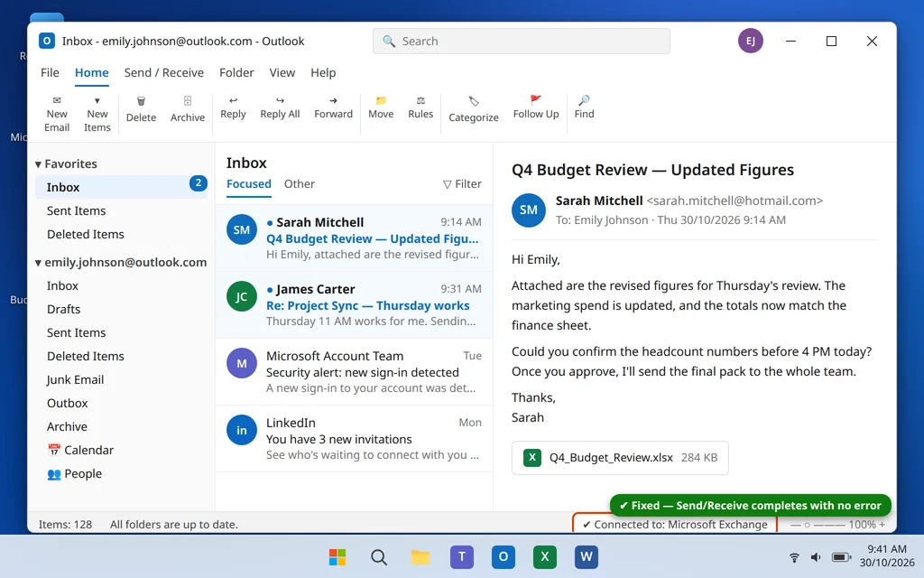Image resolution: width=924 pixels, height=578 pixels.
Task: Collapse the emily.johnson@outlook.com account tree
Action: coord(38,263)
